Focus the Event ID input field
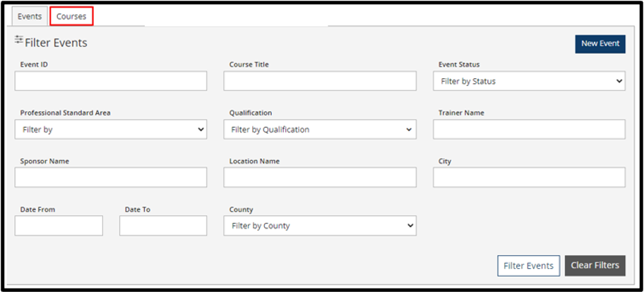Screen dimensions: 644x292 pyautogui.click(x=111, y=81)
